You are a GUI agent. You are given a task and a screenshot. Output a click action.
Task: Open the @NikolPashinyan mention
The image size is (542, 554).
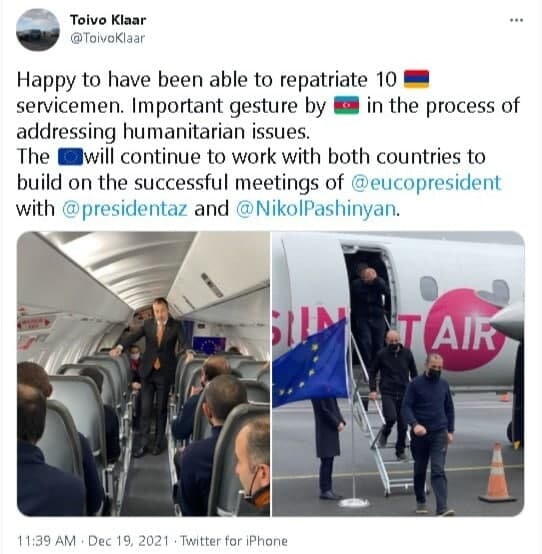click(317, 208)
